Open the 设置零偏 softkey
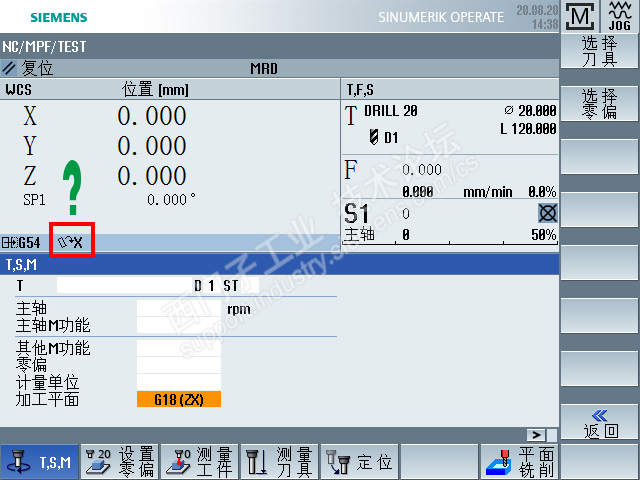Viewport: 640px width, 480px height. click(120, 462)
